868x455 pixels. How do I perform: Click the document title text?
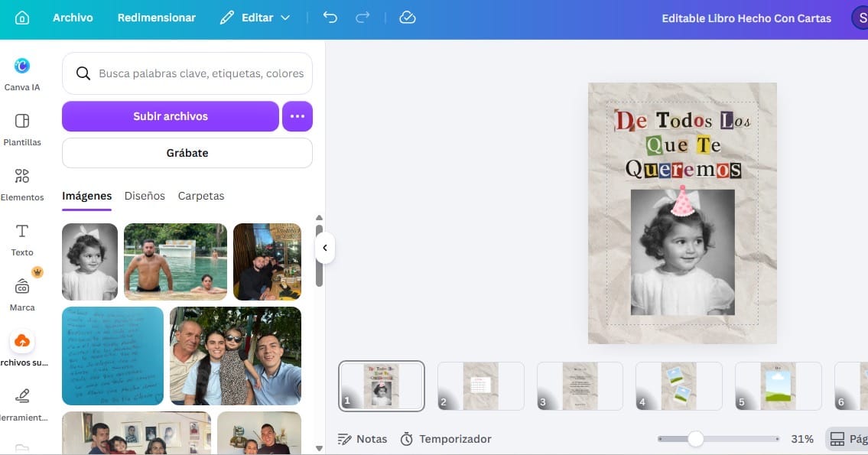tap(746, 18)
